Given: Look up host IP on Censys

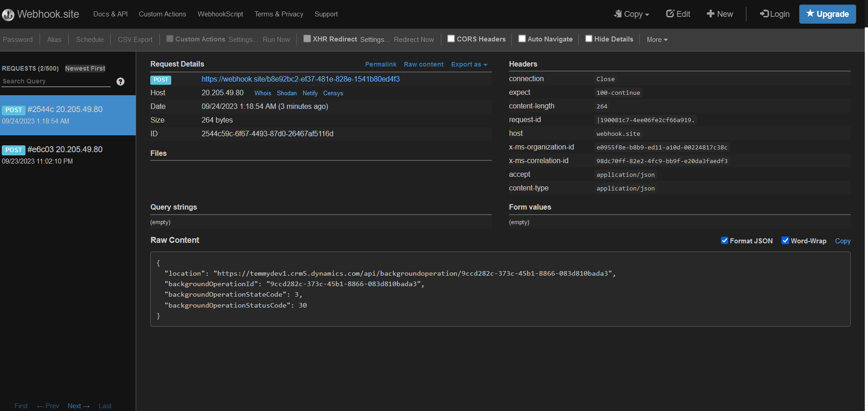Looking at the screenshot, I should click(x=333, y=93).
